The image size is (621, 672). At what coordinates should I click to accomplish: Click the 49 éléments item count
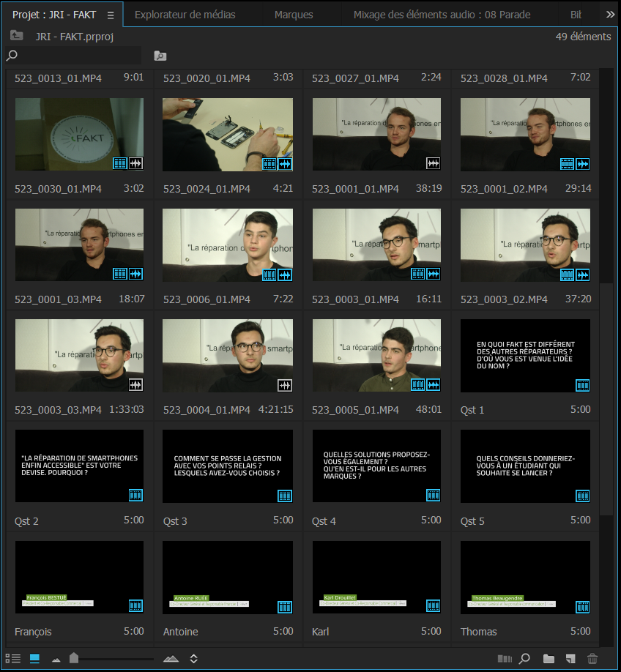tap(583, 37)
